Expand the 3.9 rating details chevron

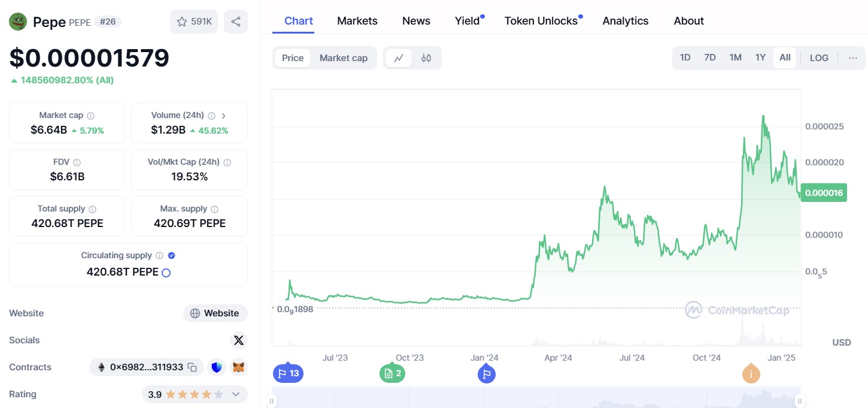click(x=234, y=394)
